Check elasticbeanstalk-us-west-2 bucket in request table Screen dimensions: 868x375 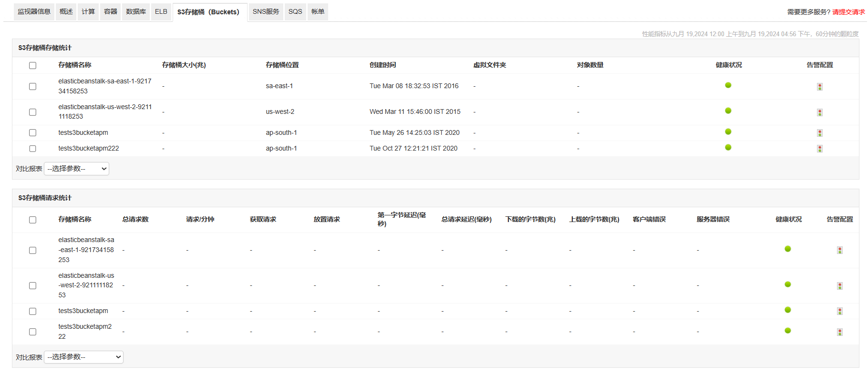32,285
